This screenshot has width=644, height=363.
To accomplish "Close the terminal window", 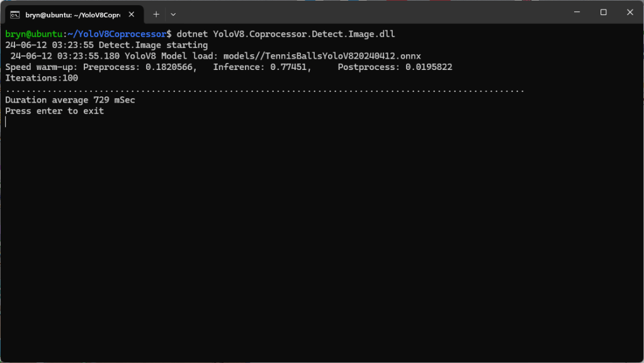I will (x=630, y=12).
